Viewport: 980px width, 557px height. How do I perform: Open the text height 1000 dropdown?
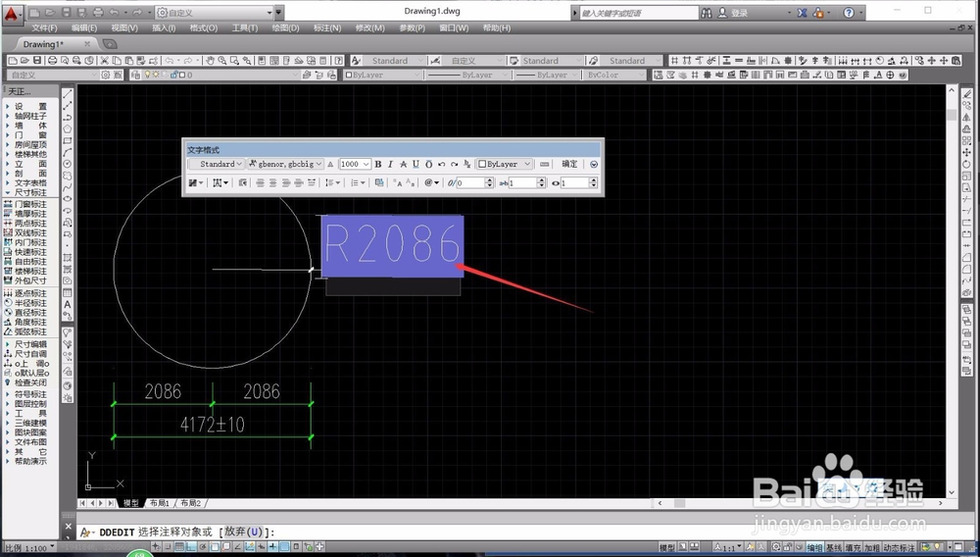[x=355, y=164]
